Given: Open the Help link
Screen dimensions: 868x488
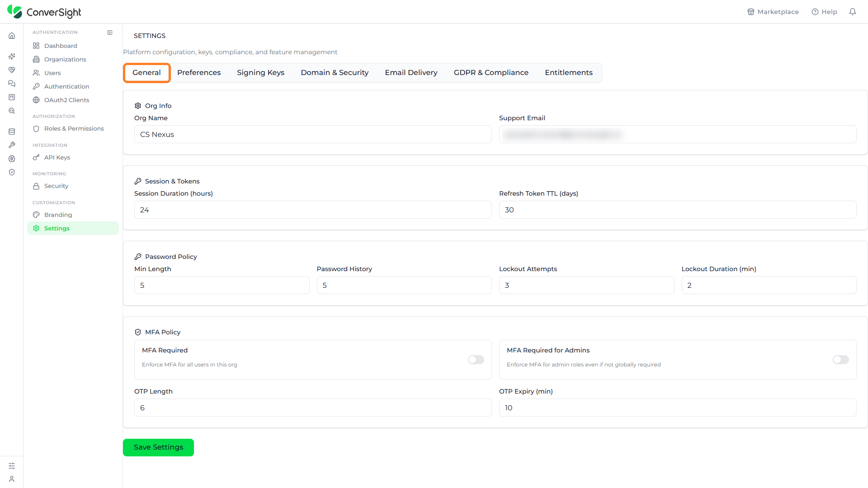Looking at the screenshot, I should tap(825, 12).
